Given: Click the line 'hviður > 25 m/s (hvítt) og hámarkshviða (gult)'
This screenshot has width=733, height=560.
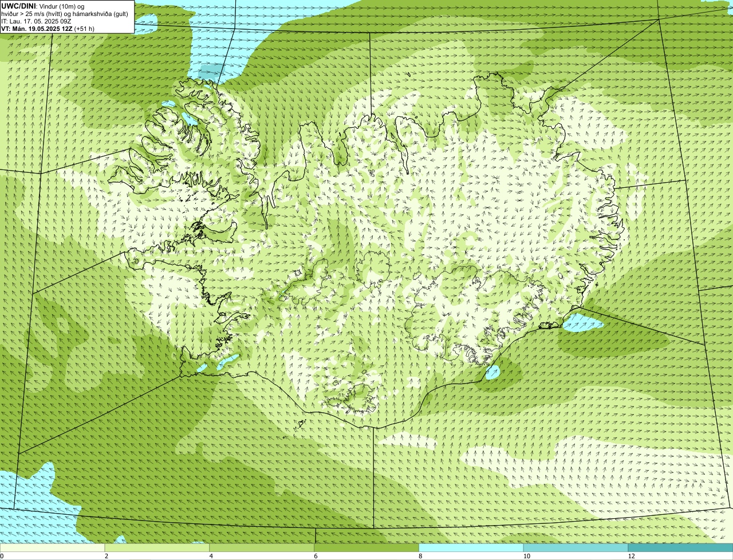Looking at the screenshot, I should point(65,14).
